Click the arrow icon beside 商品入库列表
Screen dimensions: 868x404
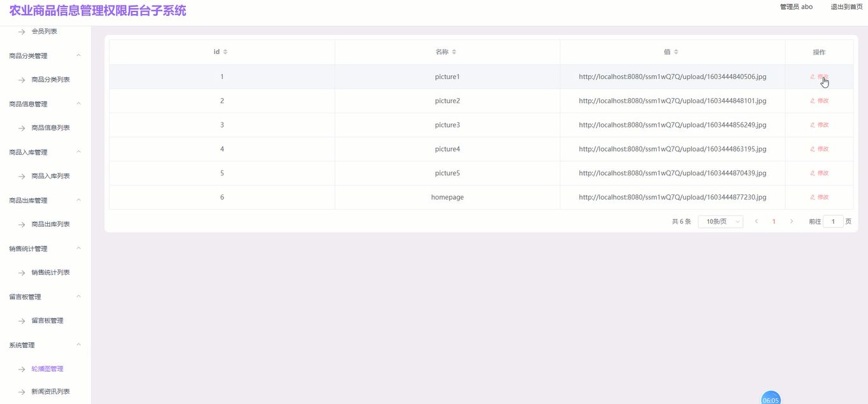(x=22, y=177)
